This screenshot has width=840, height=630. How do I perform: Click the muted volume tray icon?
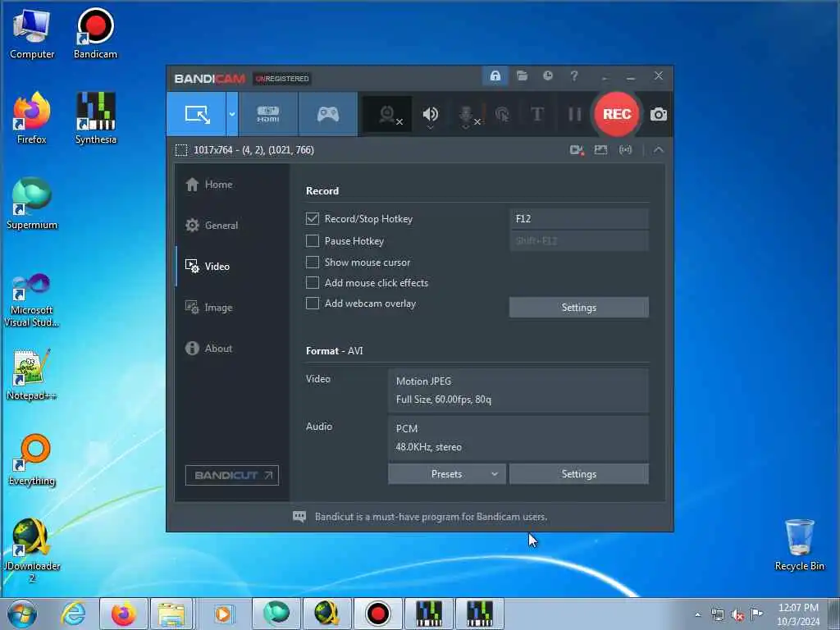[x=737, y=614]
